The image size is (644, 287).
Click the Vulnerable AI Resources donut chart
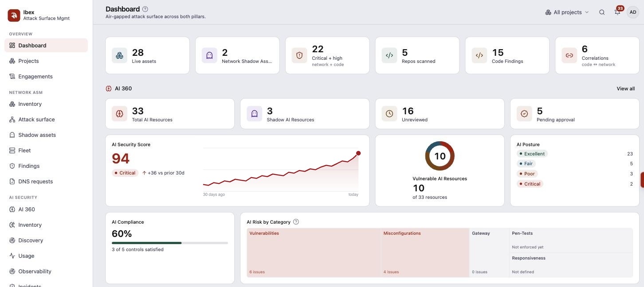[x=440, y=156]
